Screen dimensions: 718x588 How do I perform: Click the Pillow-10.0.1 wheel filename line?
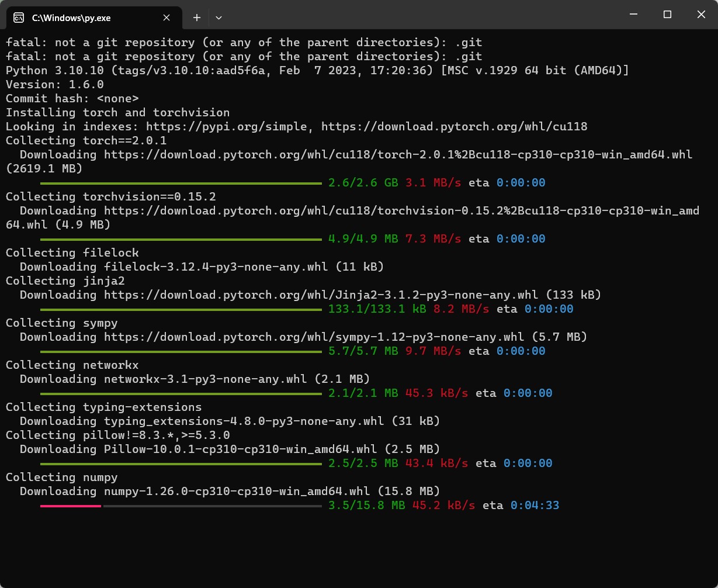[x=230, y=449]
